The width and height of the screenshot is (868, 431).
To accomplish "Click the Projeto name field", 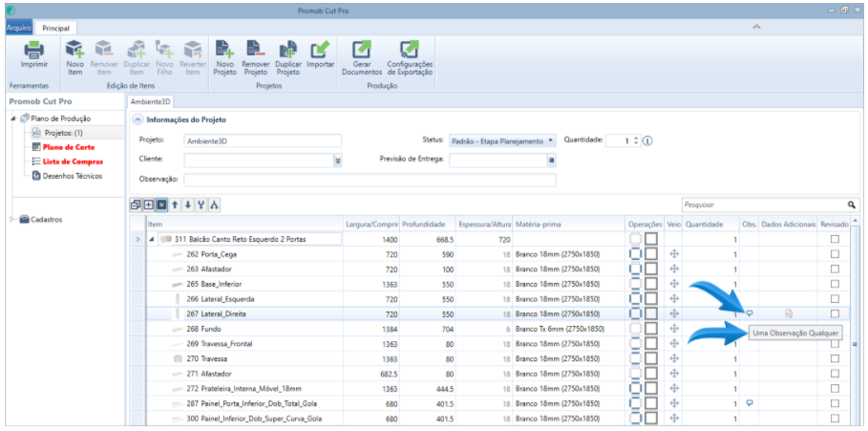I will 263,140.
